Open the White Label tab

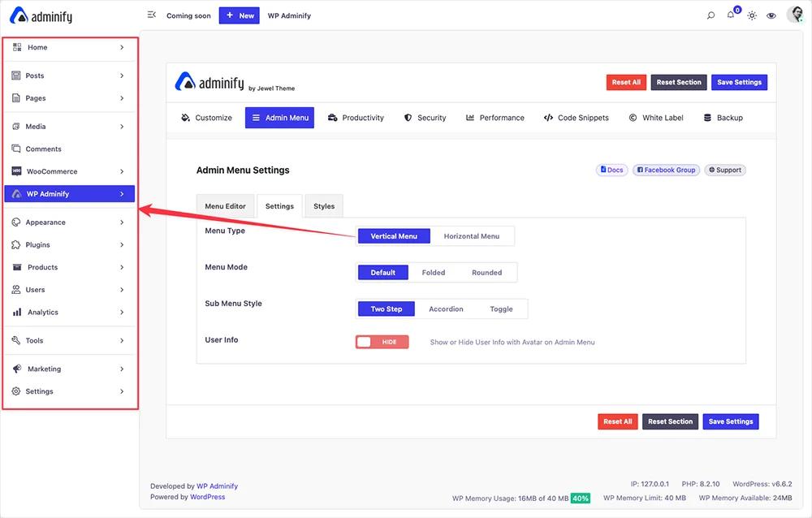point(656,118)
